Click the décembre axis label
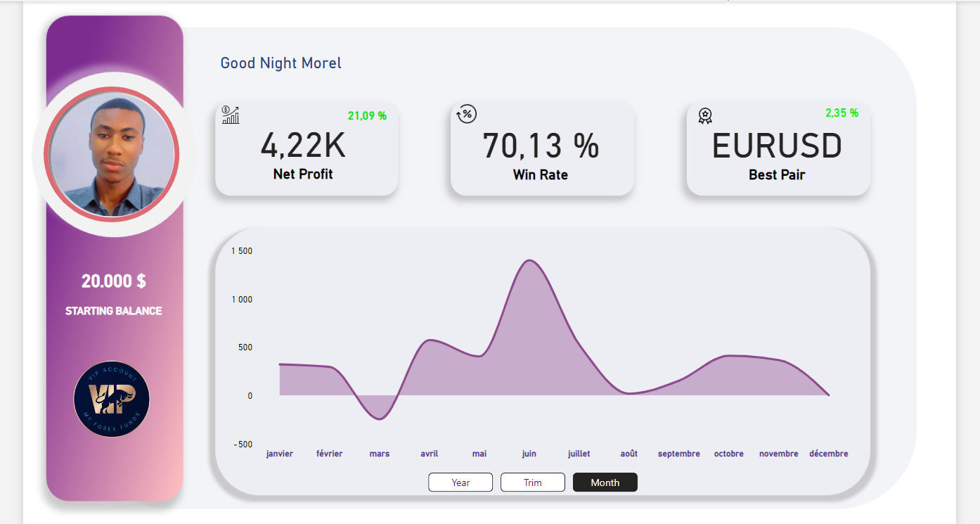The image size is (980, 524). (x=828, y=454)
